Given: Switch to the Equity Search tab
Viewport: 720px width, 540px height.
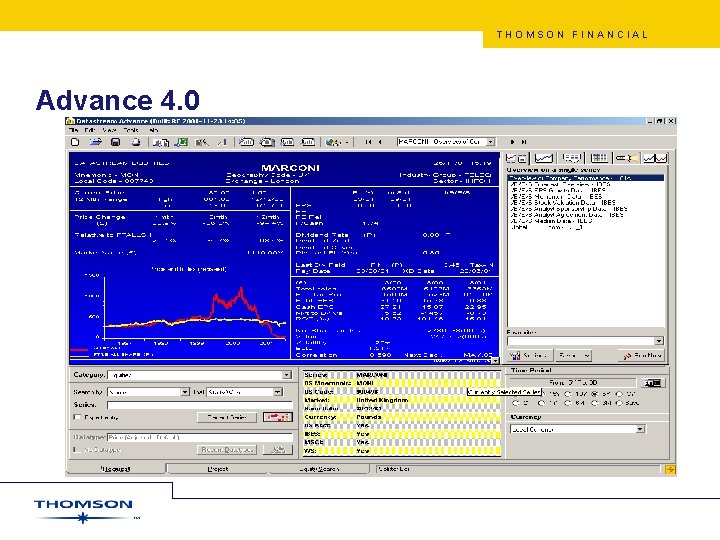Looking at the screenshot, I should click(319, 469).
